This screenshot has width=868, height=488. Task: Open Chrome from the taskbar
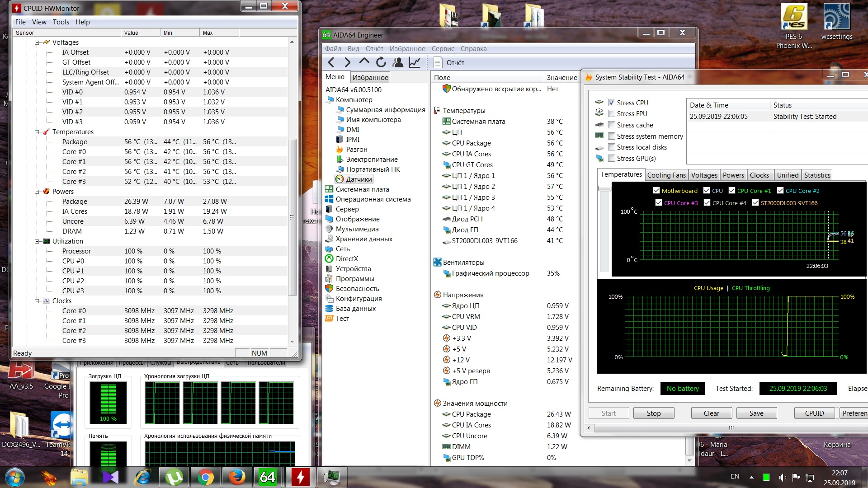tap(205, 477)
